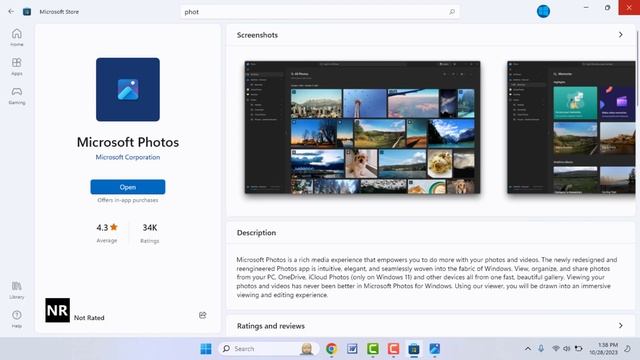Click the taskbar Search box
Image resolution: width=640 pixels, height=360 pixels.
click(269, 349)
